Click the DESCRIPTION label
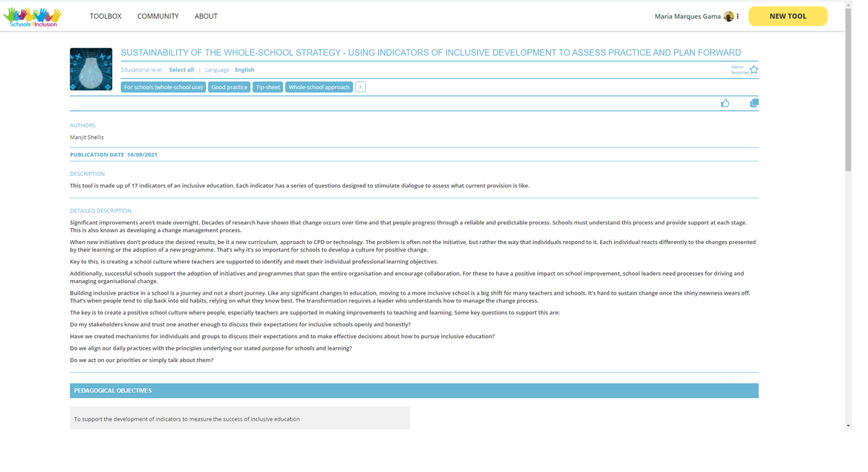868x472 pixels. pyautogui.click(x=88, y=174)
